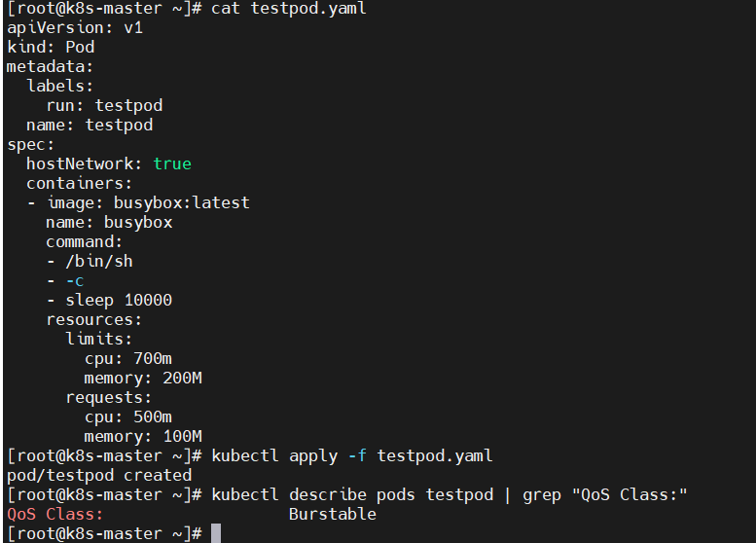The height and width of the screenshot is (543, 756).
Task: Click the red 'QoS Class:' highlighted text
Action: coord(54,514)
